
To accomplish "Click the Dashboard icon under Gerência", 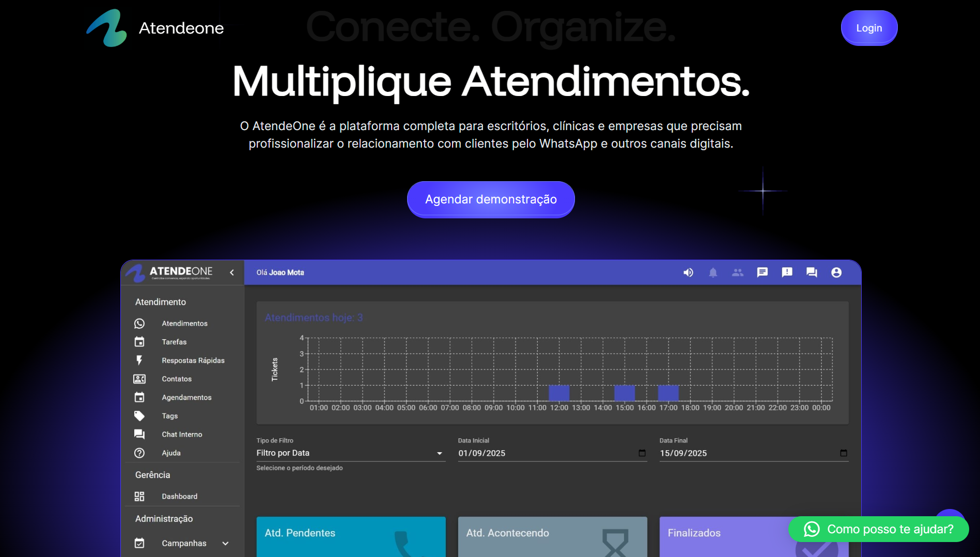I will point(139,496).
